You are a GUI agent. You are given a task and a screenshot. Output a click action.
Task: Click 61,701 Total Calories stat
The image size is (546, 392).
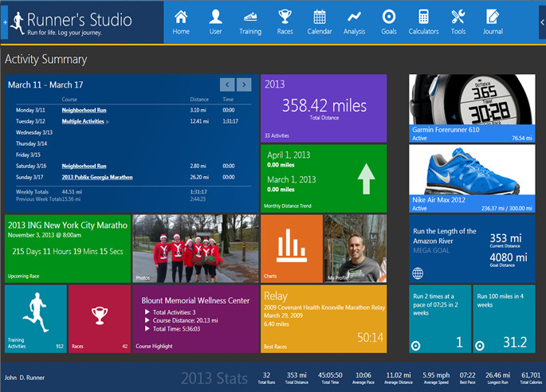(531, 378)
